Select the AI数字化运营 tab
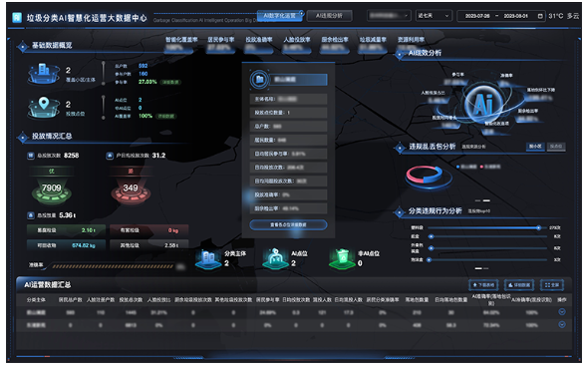The image size is (588, 368). pyautogui.click(x=280, y=16)
